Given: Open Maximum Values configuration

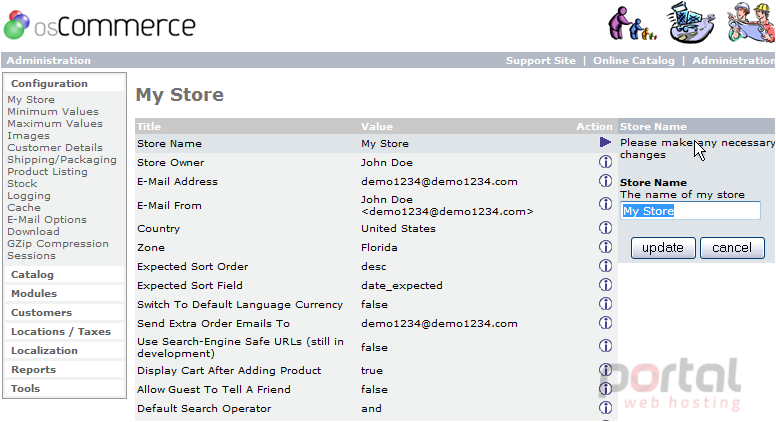Looking at the screenshot, I should (x=55, y=123).
